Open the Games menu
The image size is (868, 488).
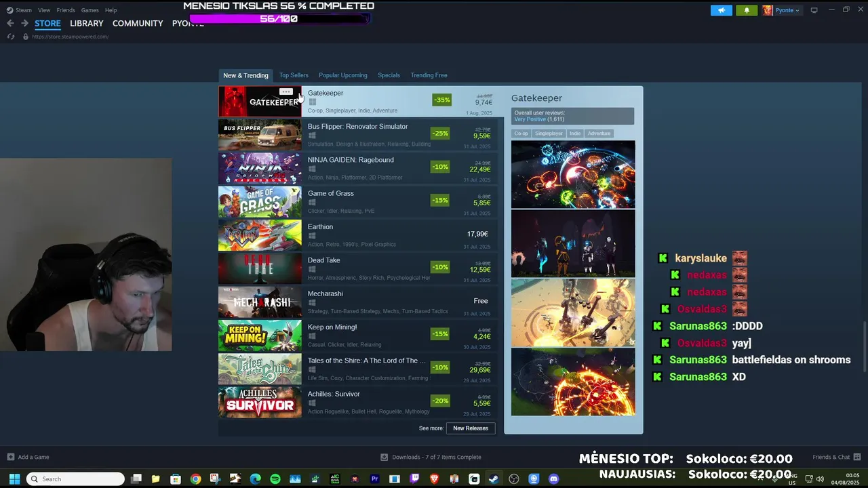(90, 10)
